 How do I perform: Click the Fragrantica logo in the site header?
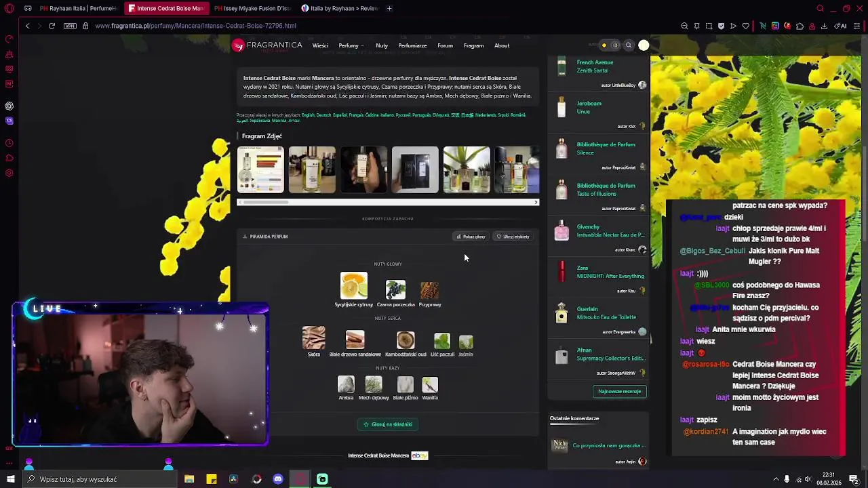pyautogui.click(x=267, y=45)
